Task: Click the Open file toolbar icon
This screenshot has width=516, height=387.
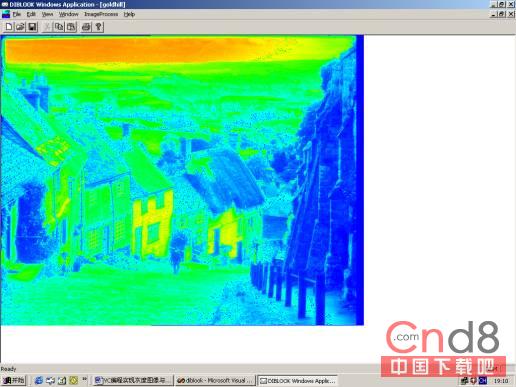Action: tap(20, 27)
